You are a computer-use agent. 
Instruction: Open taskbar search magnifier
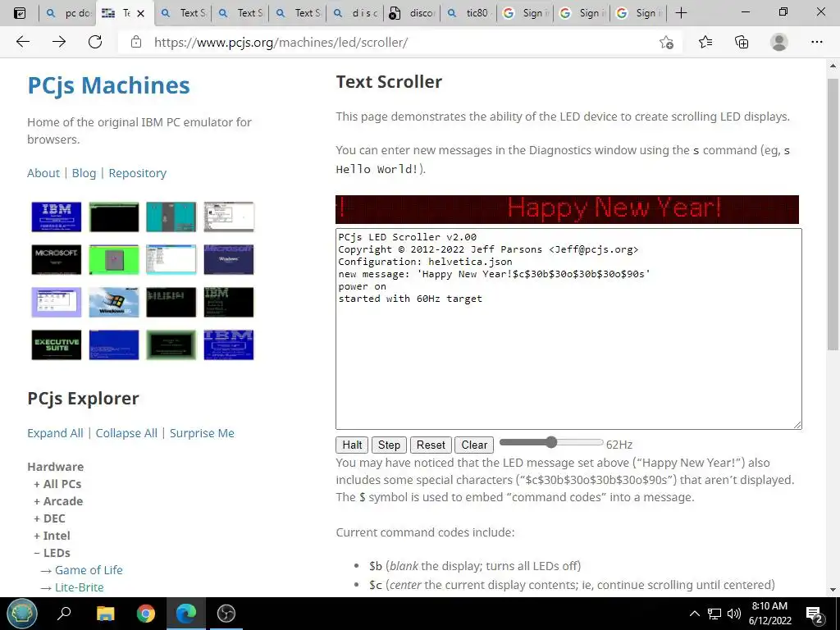64,614
